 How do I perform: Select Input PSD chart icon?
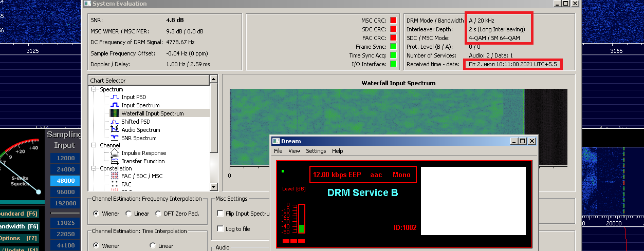click(115, 97)
